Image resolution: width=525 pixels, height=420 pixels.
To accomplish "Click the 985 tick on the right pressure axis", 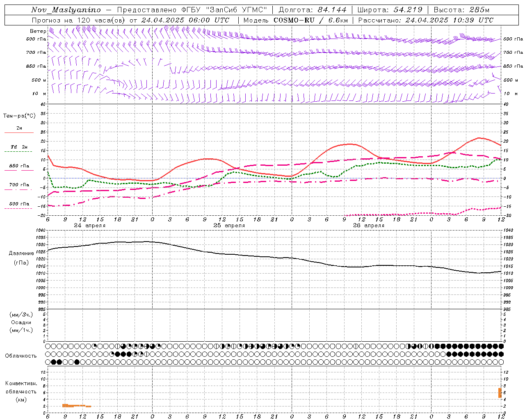I will point(507,309).
